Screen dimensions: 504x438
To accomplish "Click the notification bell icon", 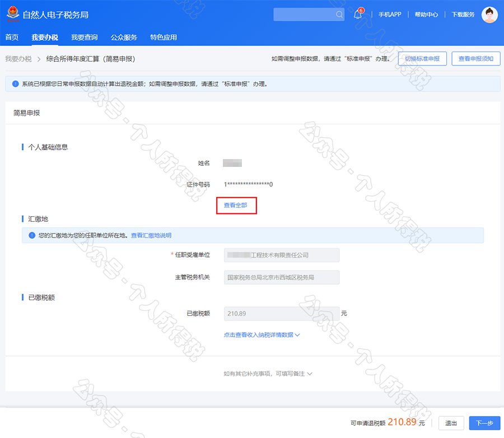I will [x=358, y=15].
